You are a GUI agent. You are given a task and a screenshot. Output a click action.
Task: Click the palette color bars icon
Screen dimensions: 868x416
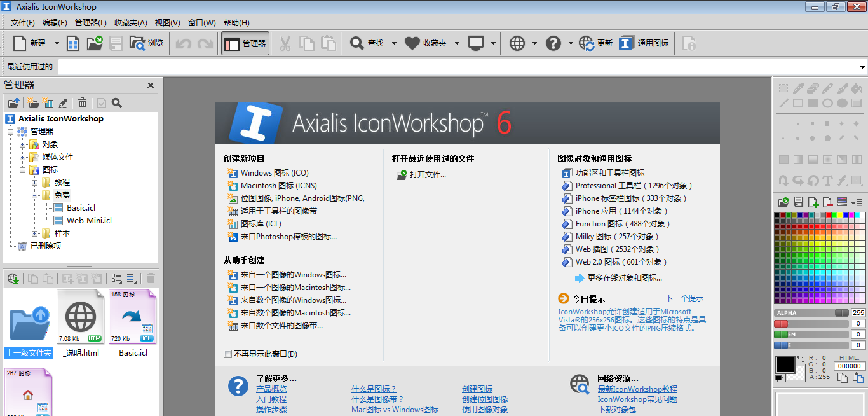pyautogui.click(x=843, y=202)
